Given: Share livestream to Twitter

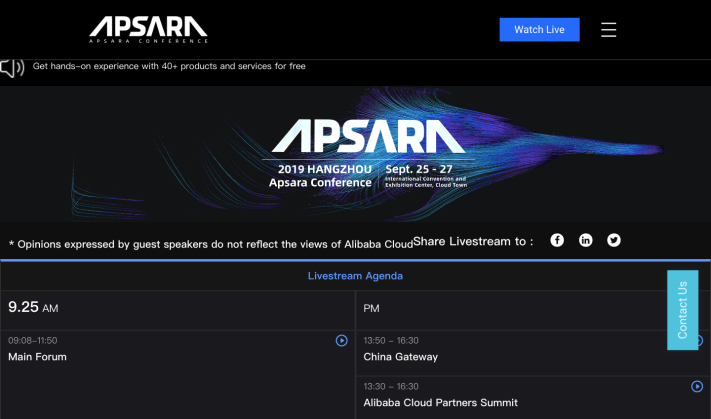Looking at the screenshot, I should click(614, 240).
